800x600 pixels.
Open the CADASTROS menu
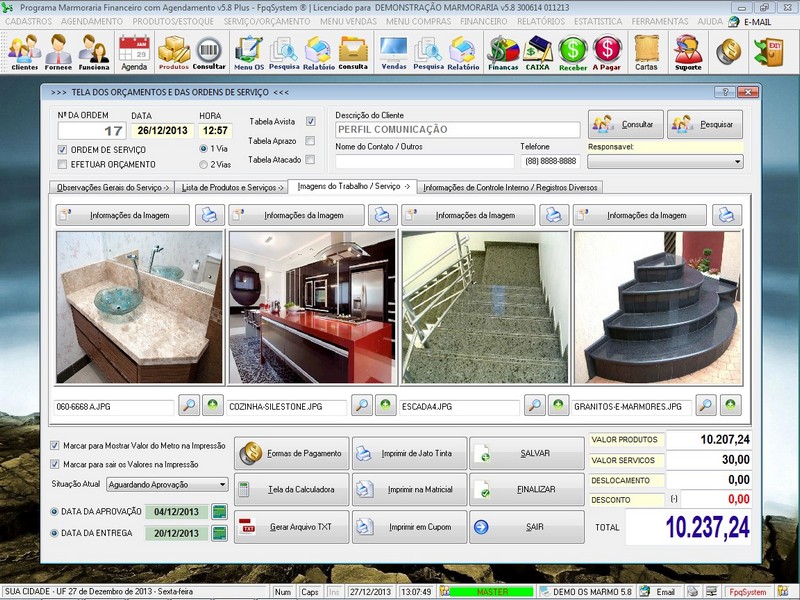[28, 21]
